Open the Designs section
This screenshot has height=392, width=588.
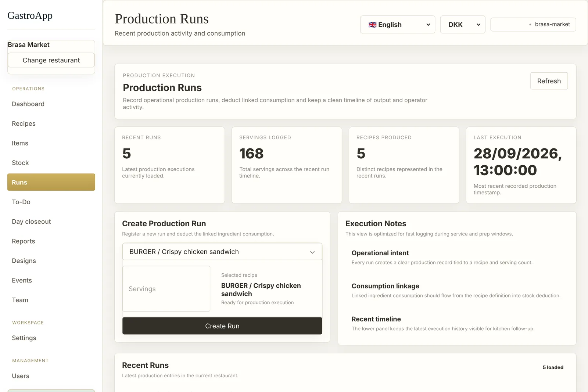coord(51,261)
